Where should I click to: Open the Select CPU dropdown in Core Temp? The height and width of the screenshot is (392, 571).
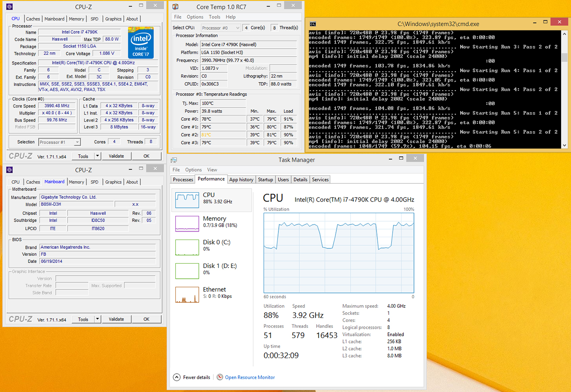tap(220, 28)
